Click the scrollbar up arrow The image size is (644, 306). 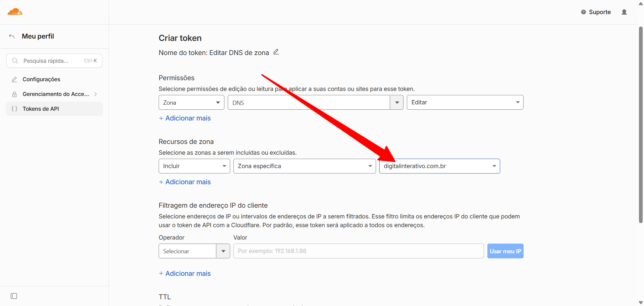point(641,3)
